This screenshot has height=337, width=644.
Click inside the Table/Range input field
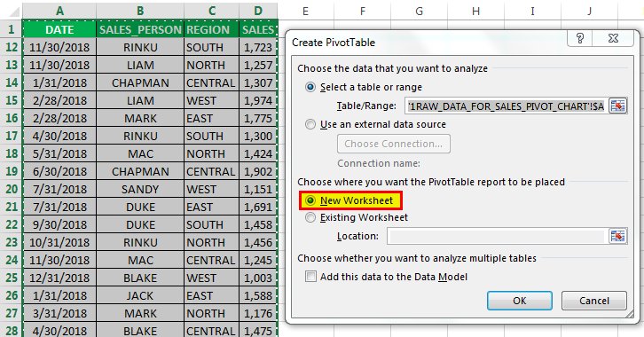coord(507,106)
